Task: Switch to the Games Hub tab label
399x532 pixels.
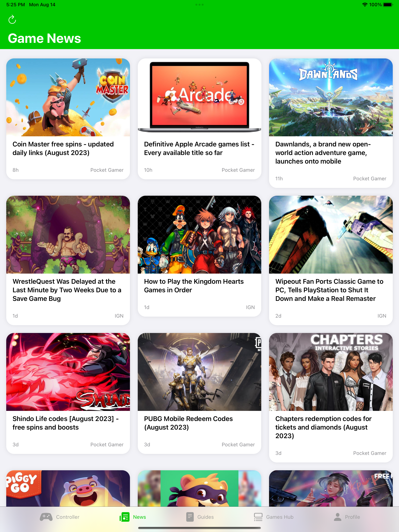Action: (x=280, y=517)
